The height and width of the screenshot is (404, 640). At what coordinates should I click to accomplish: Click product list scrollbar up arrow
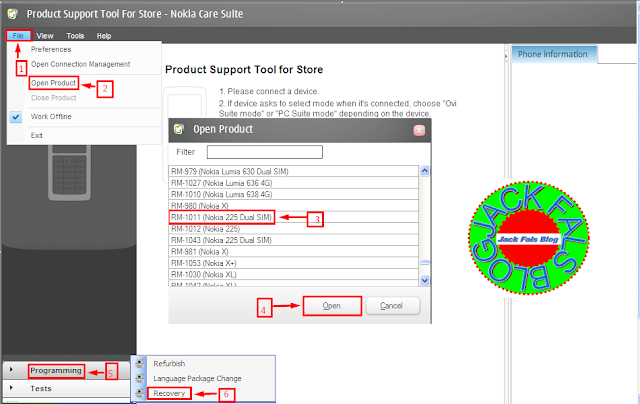pyautogui.click(x=424, y=171)
